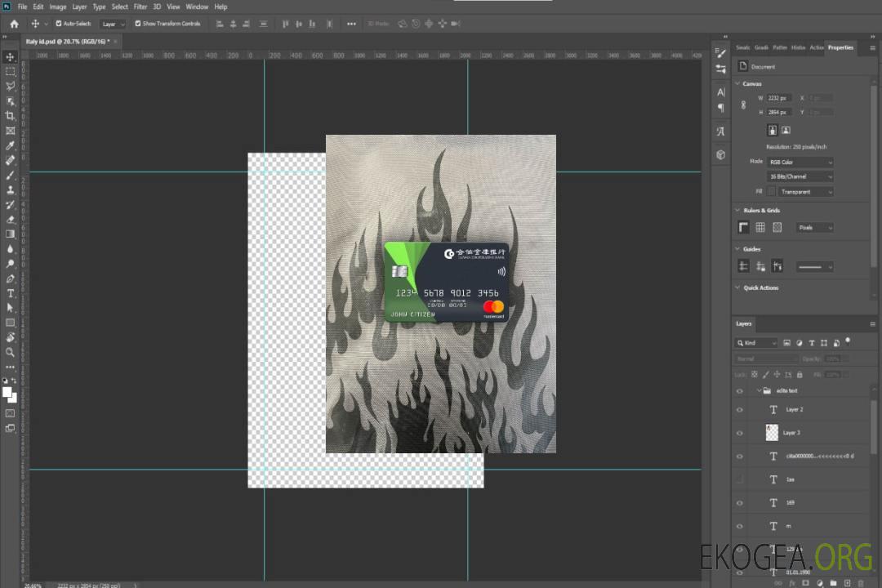The height and width of the screenshot is (588, 882).
Task: Open the Pixels ruler units dropdown
Action: pyautogui.click(x=813, y=228)
